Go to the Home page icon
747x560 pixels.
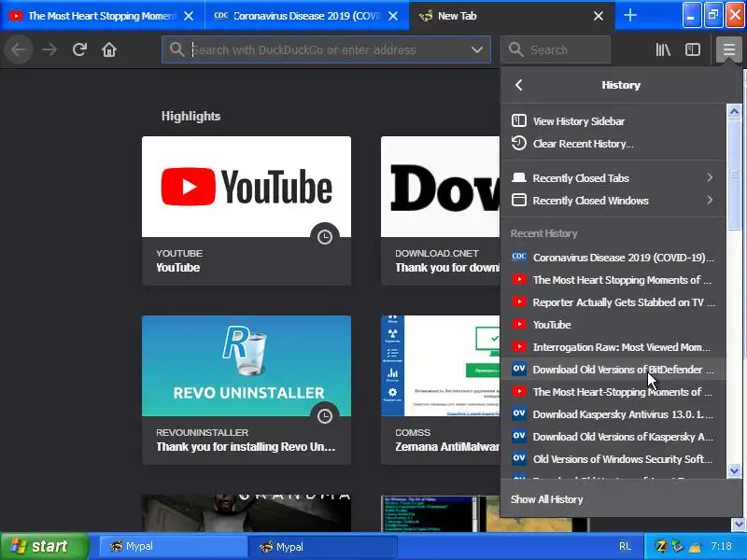tap(109, 49)
